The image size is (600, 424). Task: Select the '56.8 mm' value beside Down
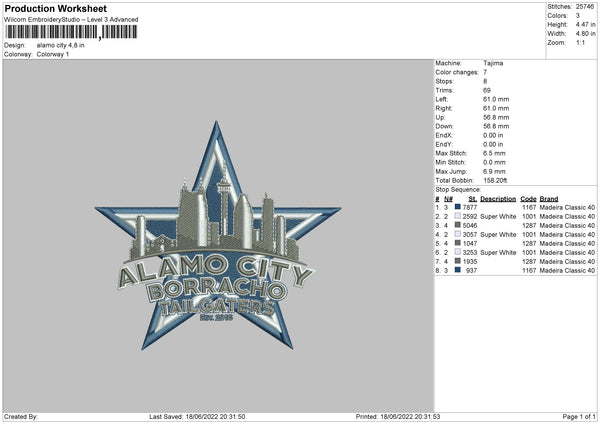(496, 126)
